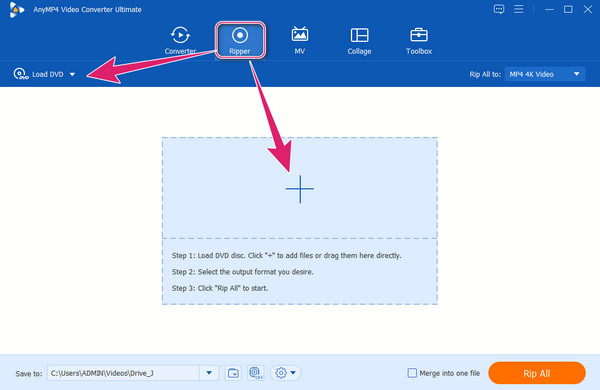Close the AnyMP4 window
This screenshot has height=390, width=600.
(x=588, y=9)
